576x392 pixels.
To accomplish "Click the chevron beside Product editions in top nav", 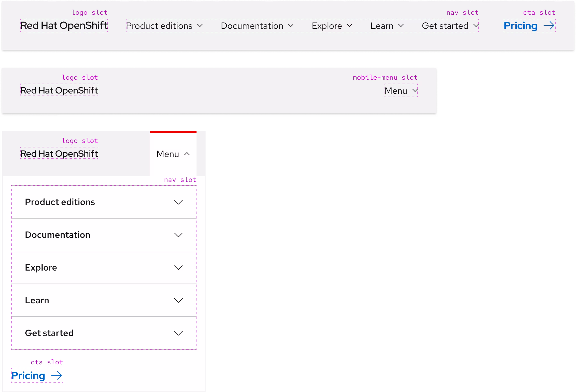I will coord(201,26).
